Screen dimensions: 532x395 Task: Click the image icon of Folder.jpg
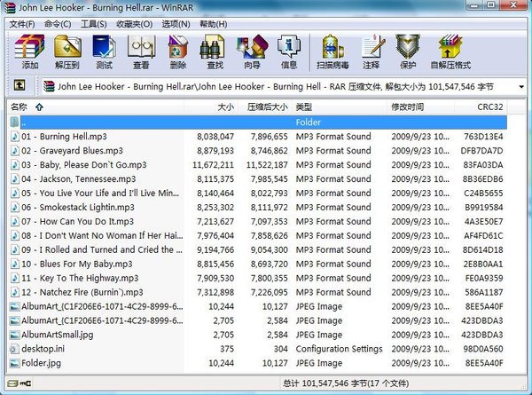14,363
